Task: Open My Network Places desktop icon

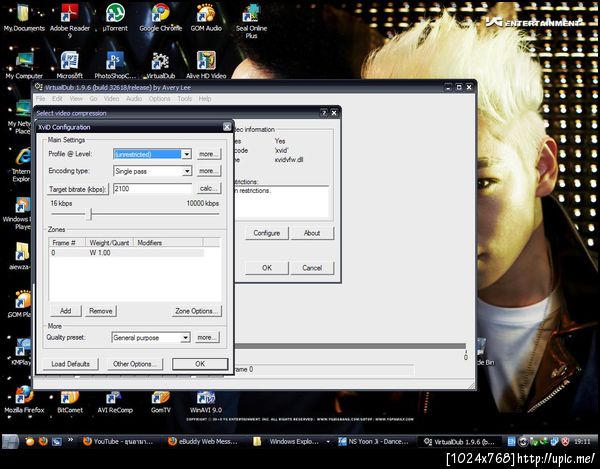Action: click(x=19, y=117)
